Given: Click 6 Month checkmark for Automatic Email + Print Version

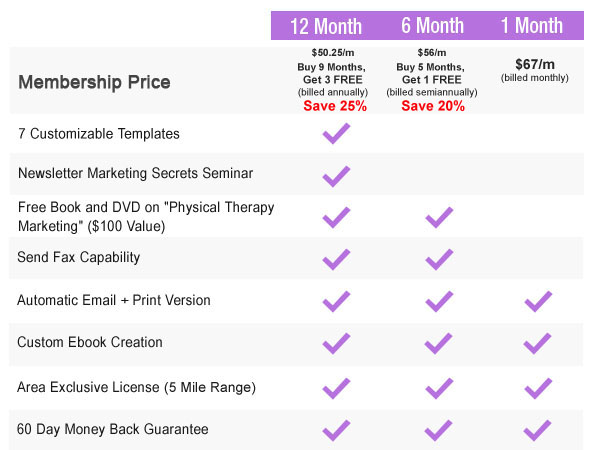Looking at the screenshot, I should 439,302.
